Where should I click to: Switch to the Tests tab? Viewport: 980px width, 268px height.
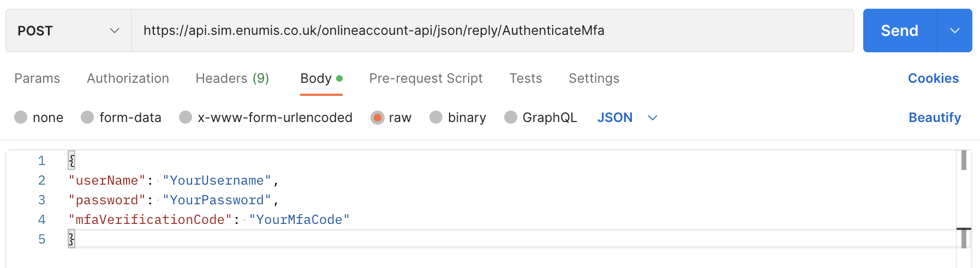(x=525, y=78)
